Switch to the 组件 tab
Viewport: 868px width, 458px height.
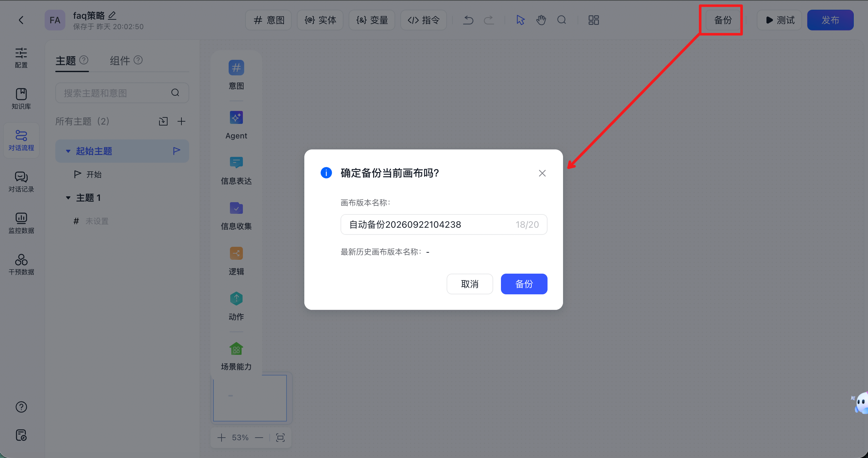click(x=120, y=61)
